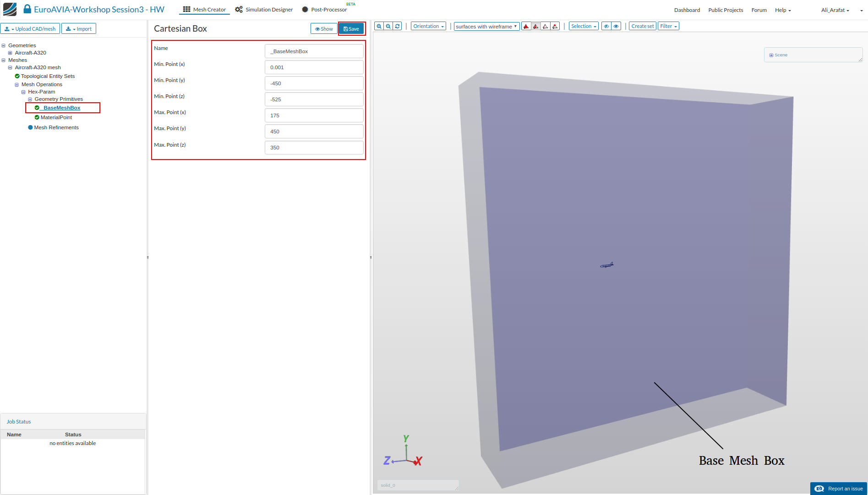The image size is (868, 495).
Task: Click the XYZ orientation axes gizmo
Action: (x=404, y=451)
